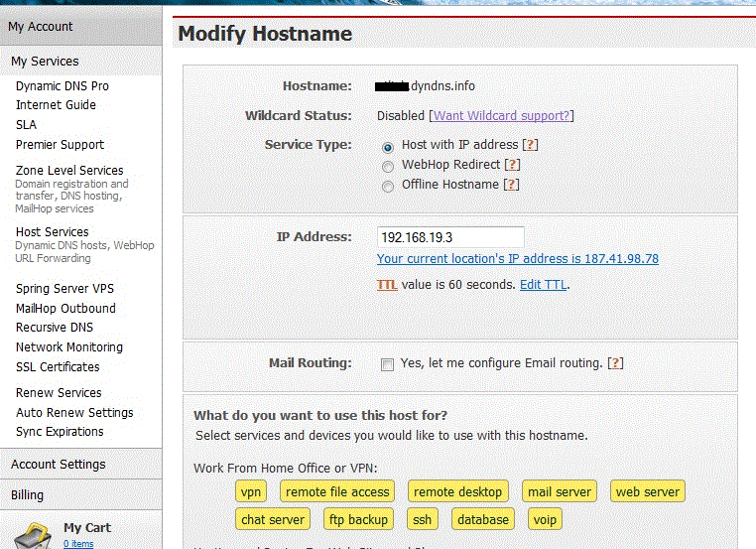756x549 pixels.
Task: Open Sync Expirations
Action: coord(60,431)
